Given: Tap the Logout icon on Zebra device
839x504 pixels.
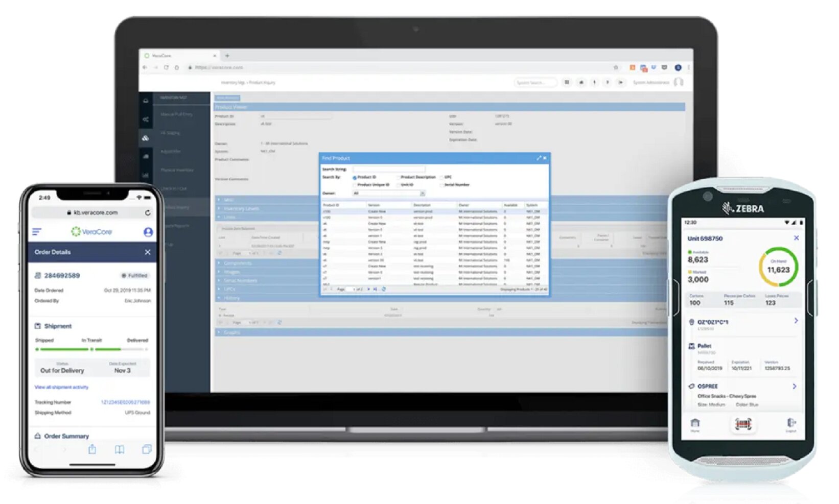Looking at the screenshot, I should [791, 424].
